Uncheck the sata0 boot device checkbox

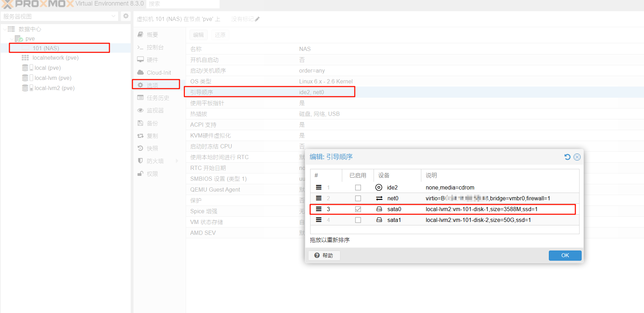pyautogui.click(x=358, y=209)
